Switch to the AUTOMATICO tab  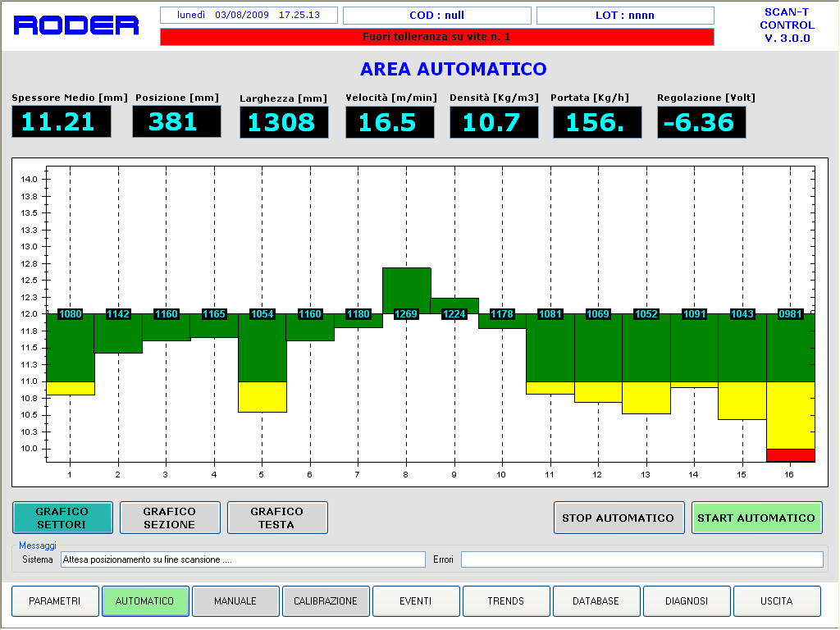(x=145, y=601)
